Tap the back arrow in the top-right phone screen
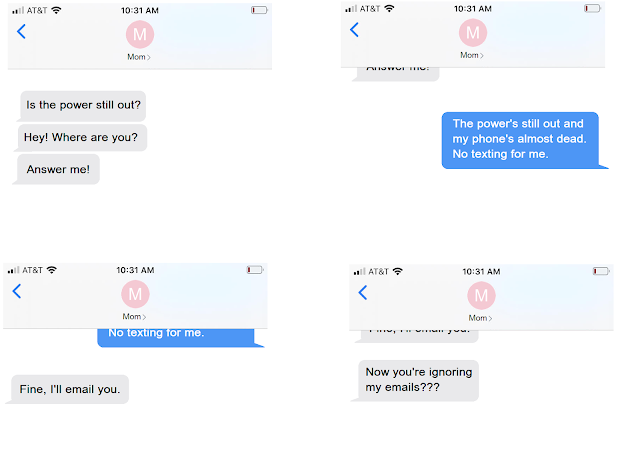The width and height of the screenshot is (640, 458). point(354,30)
